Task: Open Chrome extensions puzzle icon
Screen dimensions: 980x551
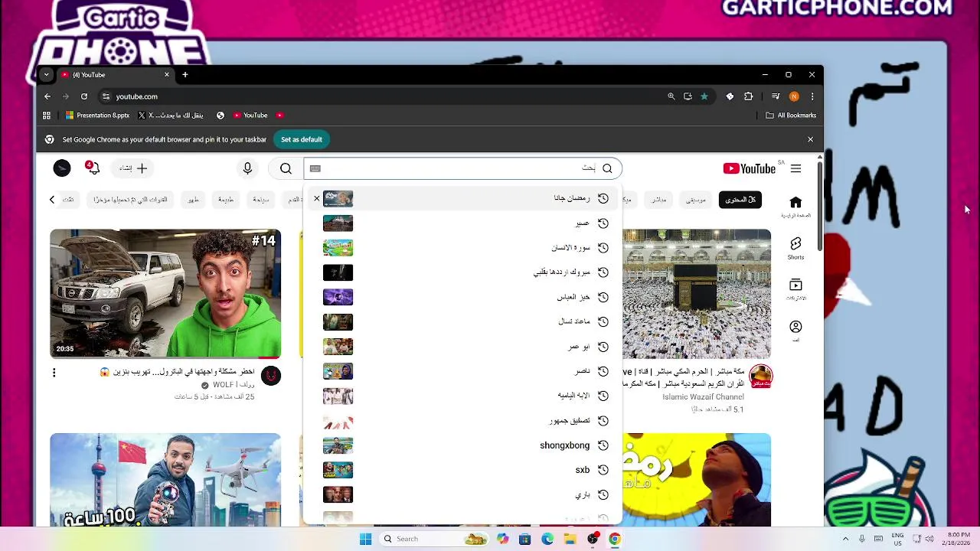Action: point(749,96)
